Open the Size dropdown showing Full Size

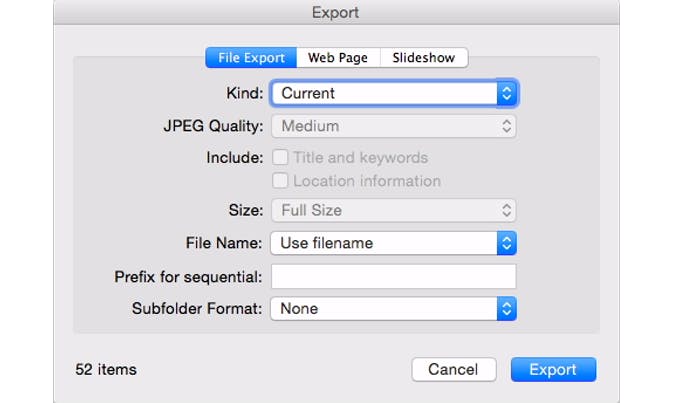394,210
